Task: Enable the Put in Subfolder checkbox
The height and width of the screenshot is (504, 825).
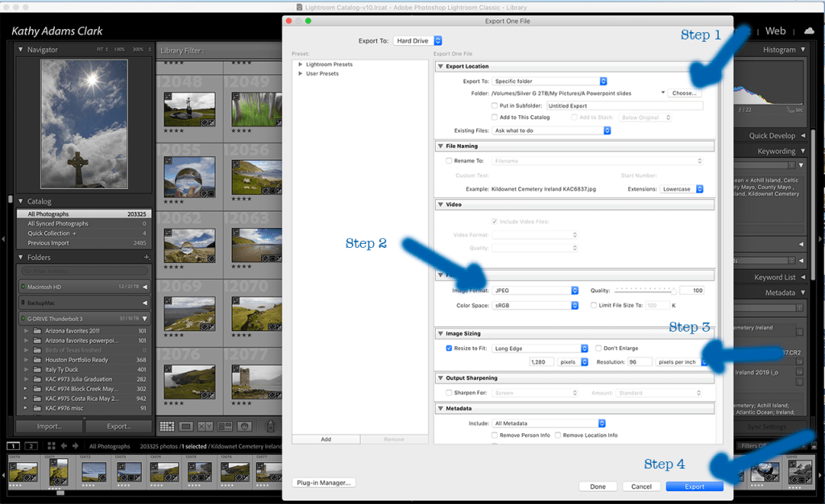Action: [x=495, y=105]
